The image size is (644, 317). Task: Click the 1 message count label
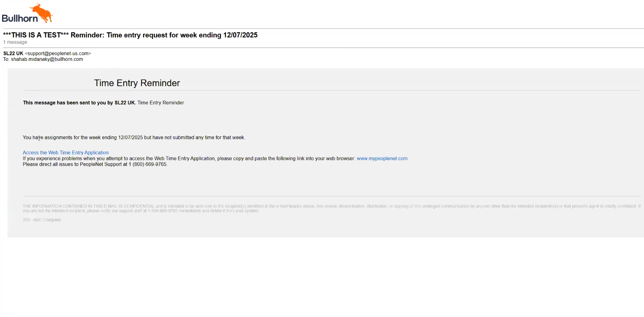(x=15, y=42)
